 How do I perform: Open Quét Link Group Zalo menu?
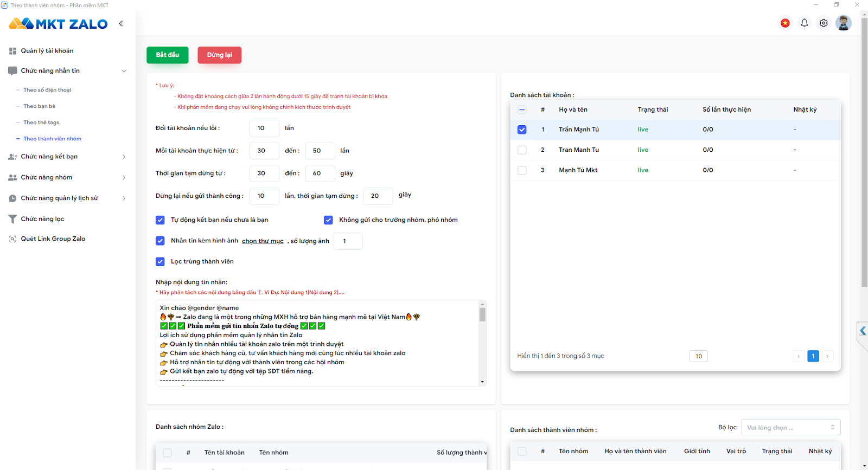[53, 239]
